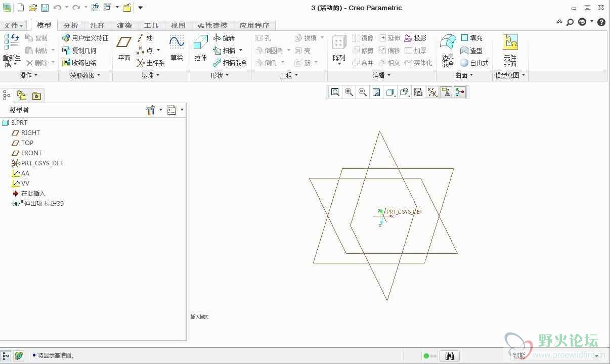This screenshot has height=364, width=610.
Task: Expand the Shapes (形状) group
Action: [220, 75]
